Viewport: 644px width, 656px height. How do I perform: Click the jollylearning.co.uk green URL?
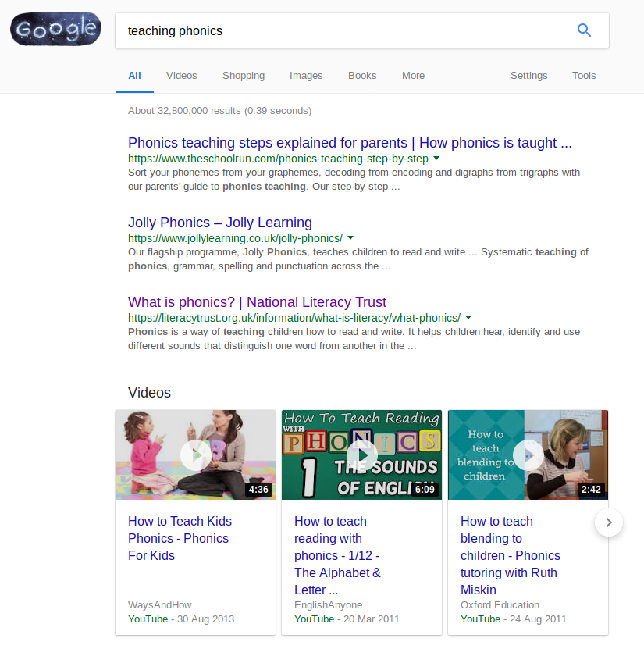[x=236, y=238]
